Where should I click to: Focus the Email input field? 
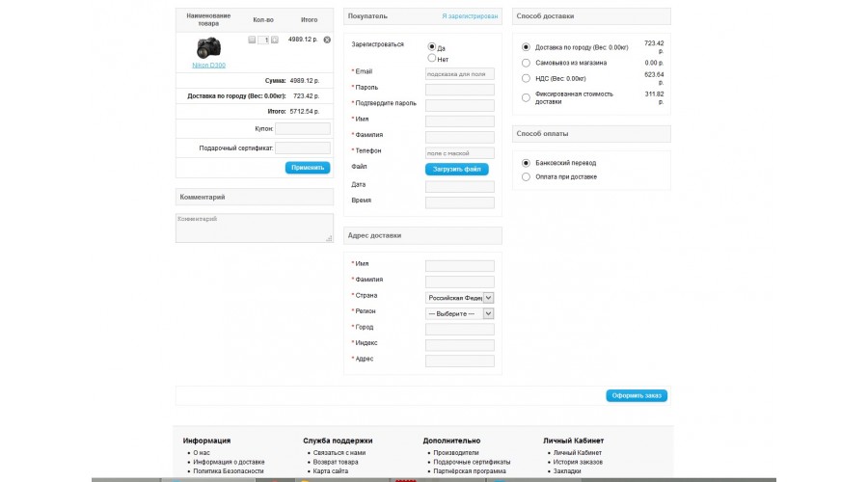tap(459, 74)
